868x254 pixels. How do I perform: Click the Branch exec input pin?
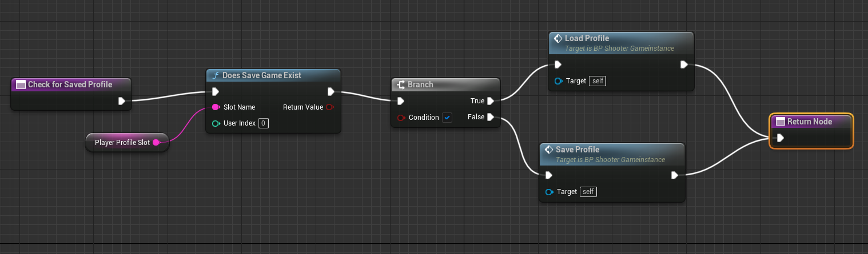click(x=401, y=101)
